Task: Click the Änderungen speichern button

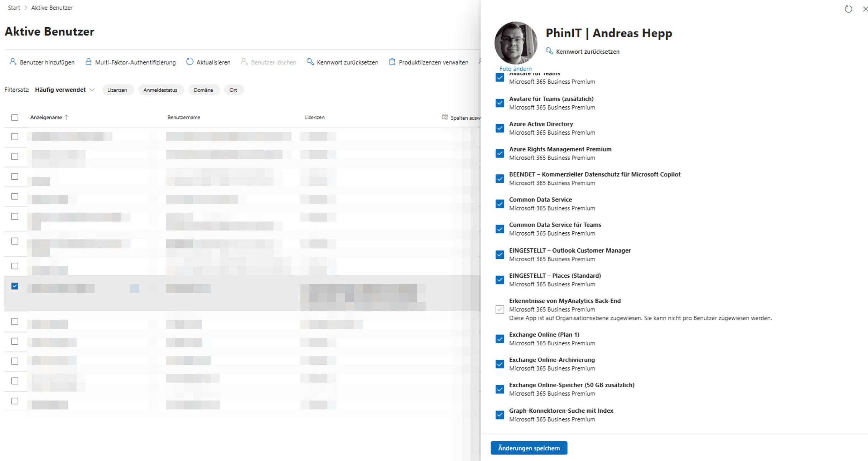Action: 529,448
